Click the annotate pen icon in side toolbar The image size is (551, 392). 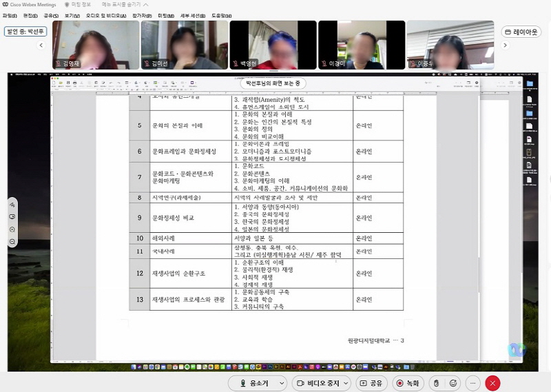point(12,204)
